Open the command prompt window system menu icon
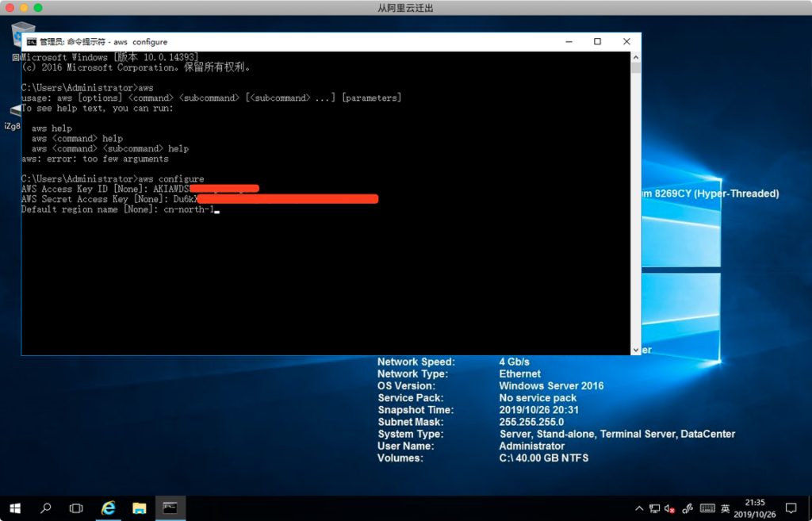The width and height of the screenshot is (812, 521). [31, 42]
